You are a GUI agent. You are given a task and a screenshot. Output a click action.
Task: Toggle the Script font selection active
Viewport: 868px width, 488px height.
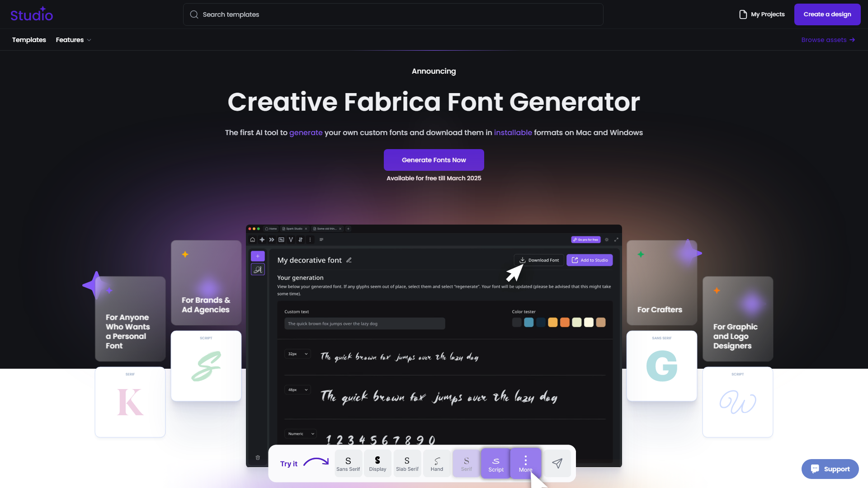(496, 463)
